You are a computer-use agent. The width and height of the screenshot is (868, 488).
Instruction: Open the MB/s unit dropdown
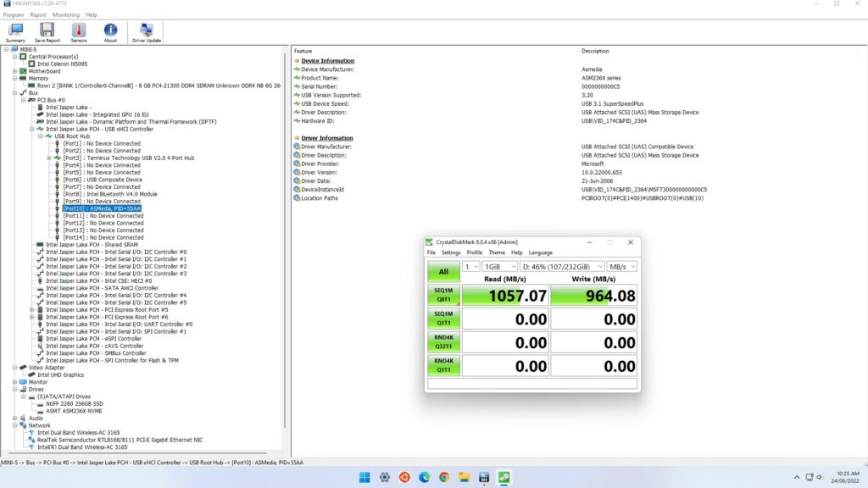tap(621, 266)
